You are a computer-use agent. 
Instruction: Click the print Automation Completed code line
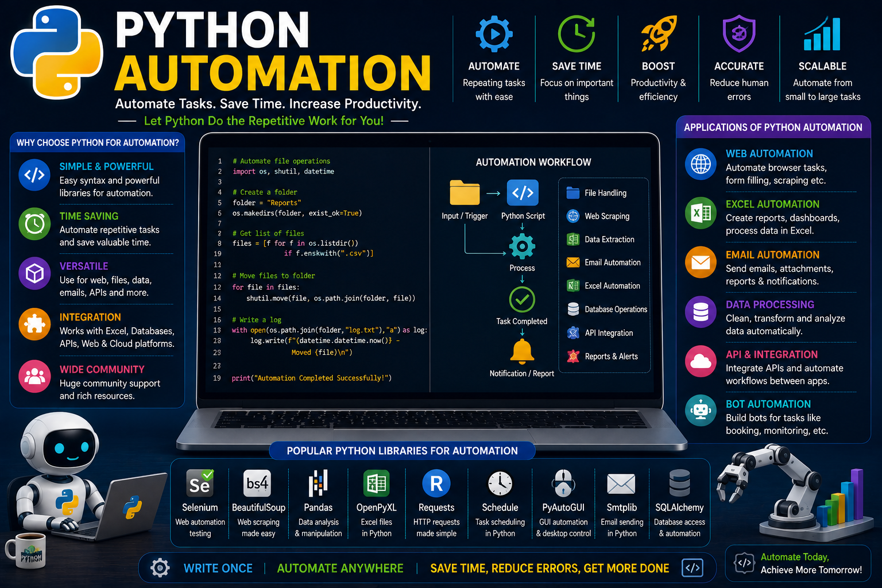click(311, 378)
